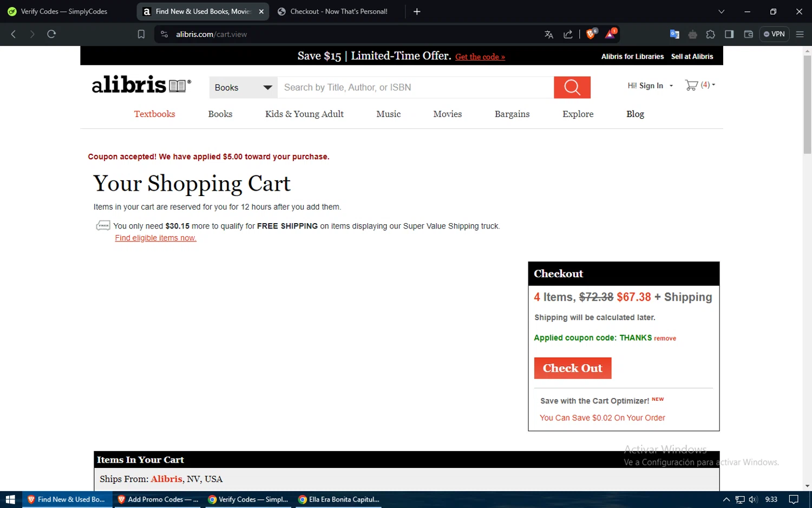Remove the applied THANKS coupon code
812x508 pixels.
point(665,338)
